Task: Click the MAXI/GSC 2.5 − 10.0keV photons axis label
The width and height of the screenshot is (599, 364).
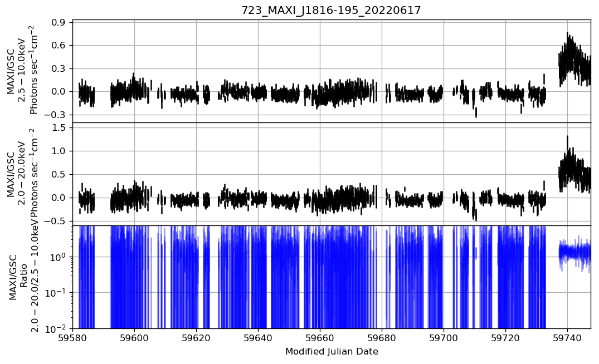Action: pyautogui.click(x=22, y=70)
